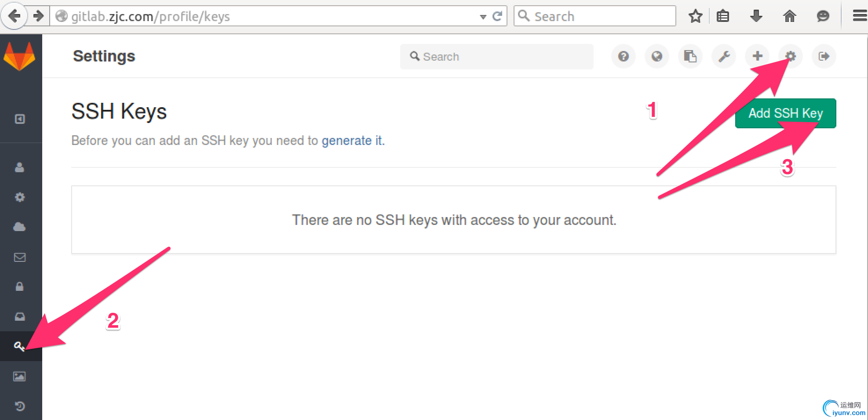
Task: Create a new project via the plus icon
Action: click(x=757, y=56)
